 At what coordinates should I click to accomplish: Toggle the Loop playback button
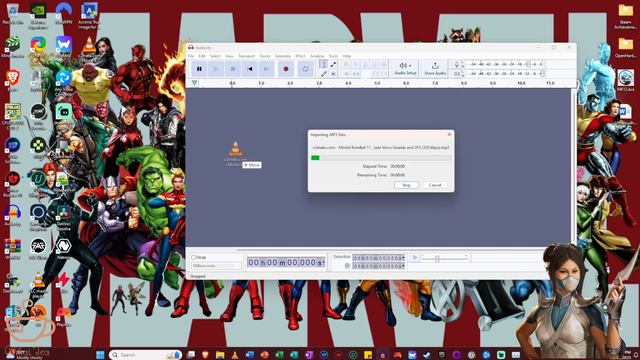[305, 69]
